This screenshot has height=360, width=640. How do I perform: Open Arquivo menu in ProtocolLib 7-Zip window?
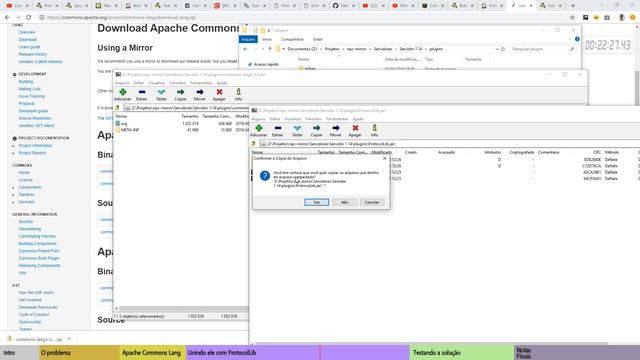(x=258, y=119)
